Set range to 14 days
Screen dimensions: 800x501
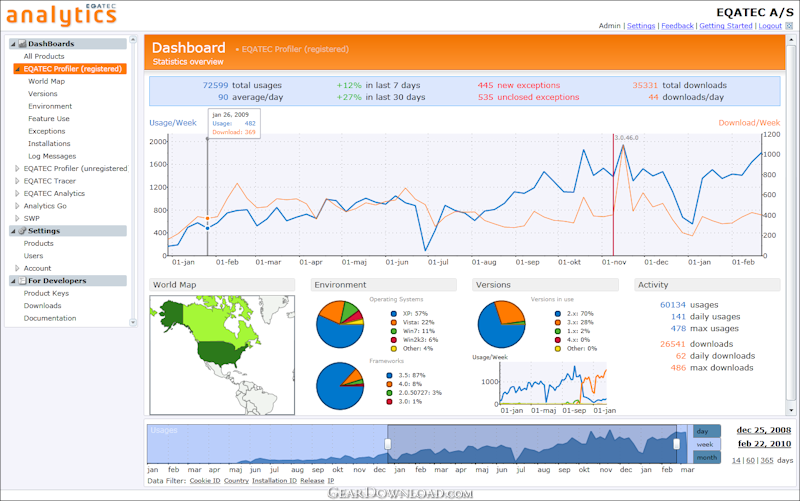(x=736, y=460)
